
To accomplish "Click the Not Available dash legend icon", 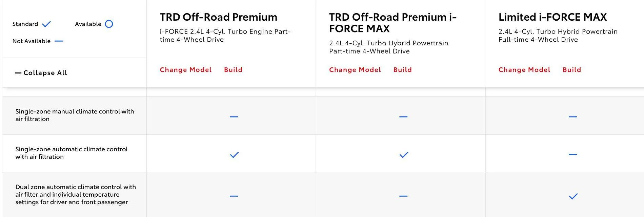I will 59,41.
